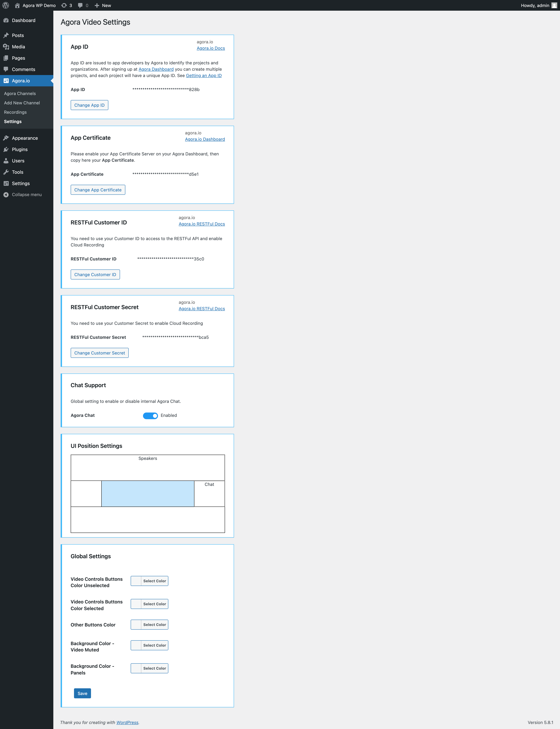Click the masked Customer ID value ending 35c0
This screenshot has height=729, width=560.
[x=171, y=259]
